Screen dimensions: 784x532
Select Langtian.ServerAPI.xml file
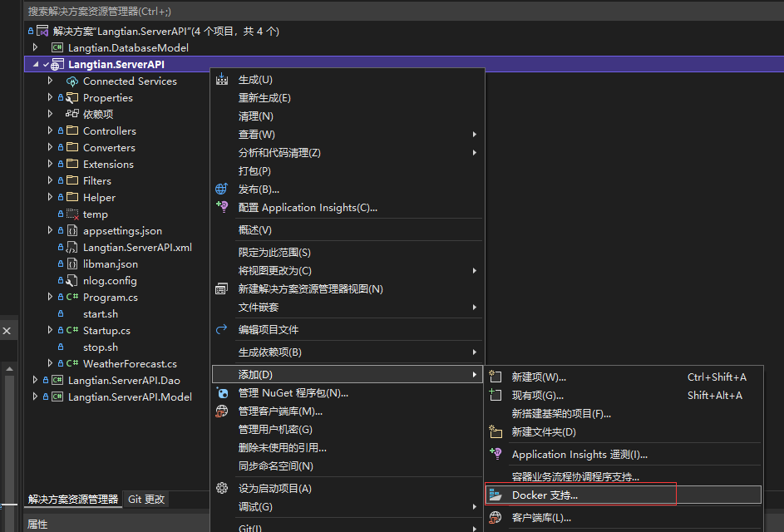137,247
